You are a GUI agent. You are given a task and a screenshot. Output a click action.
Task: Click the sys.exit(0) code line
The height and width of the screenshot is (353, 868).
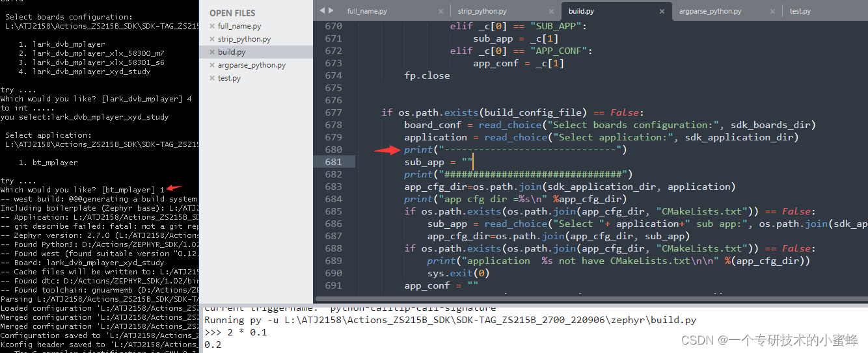tap(458, 273)
